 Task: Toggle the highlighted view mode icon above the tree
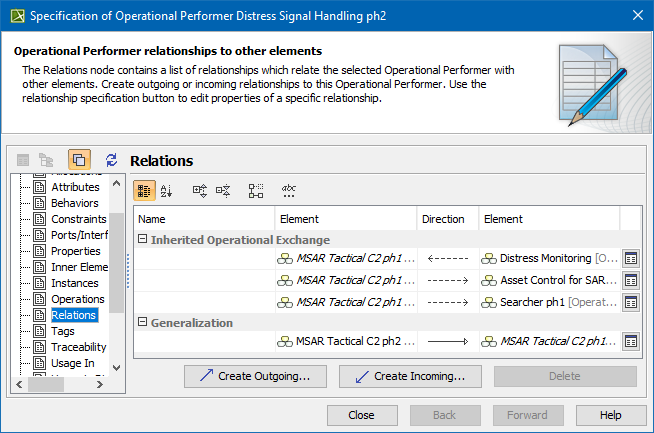[x=79, y=160]
